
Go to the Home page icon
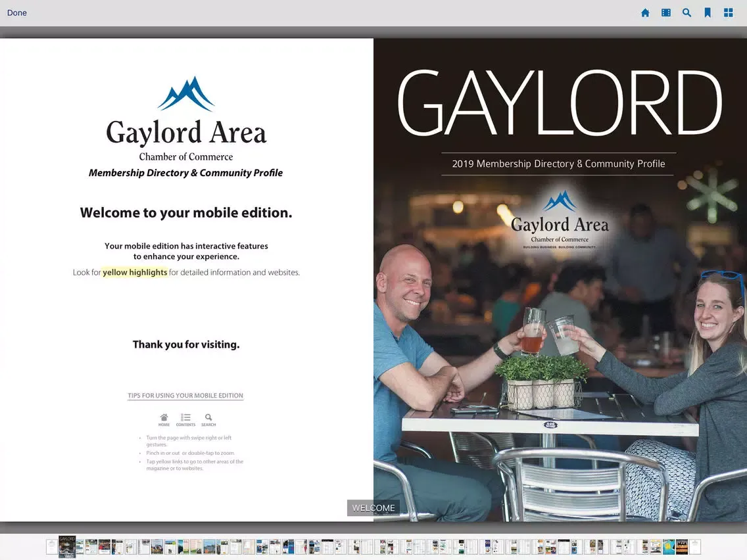point(645,13)
